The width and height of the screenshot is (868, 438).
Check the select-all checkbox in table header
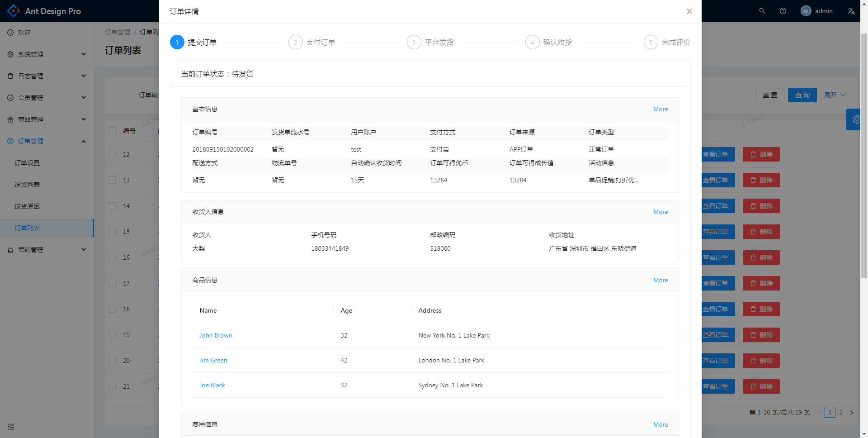pyautogui.click(x=112, y=130)
